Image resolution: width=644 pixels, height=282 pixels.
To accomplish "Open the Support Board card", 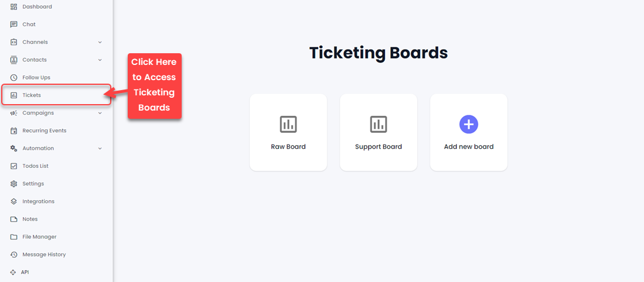I will tap(379, 132).
